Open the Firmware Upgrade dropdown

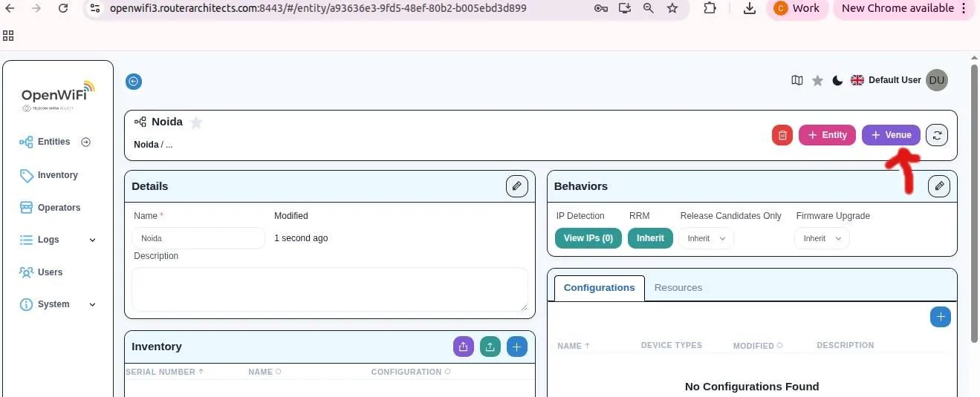(822, 238)
